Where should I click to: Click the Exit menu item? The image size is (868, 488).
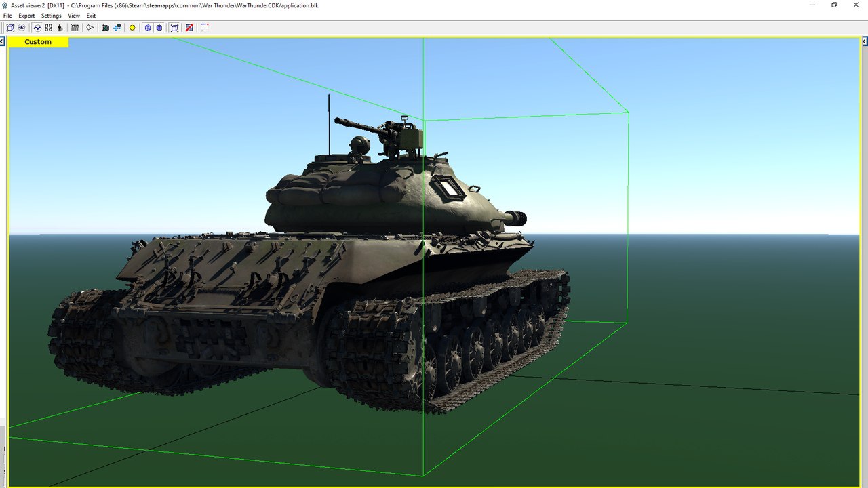(91, 16)
